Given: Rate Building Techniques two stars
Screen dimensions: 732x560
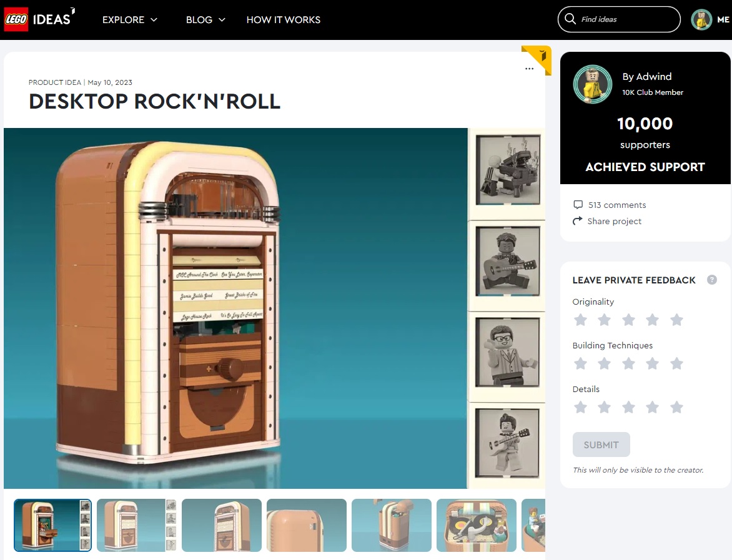Looking at the screenshot, I should click(x=604, y=363).
